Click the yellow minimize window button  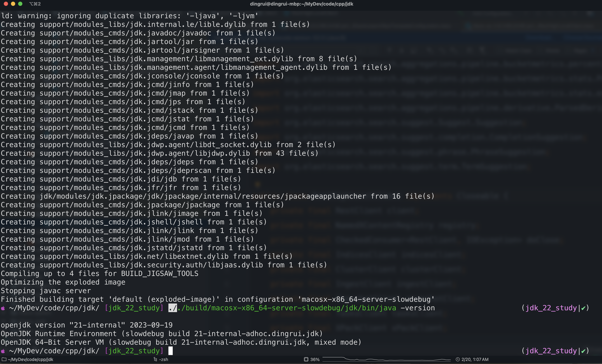[x=13, y=4]
